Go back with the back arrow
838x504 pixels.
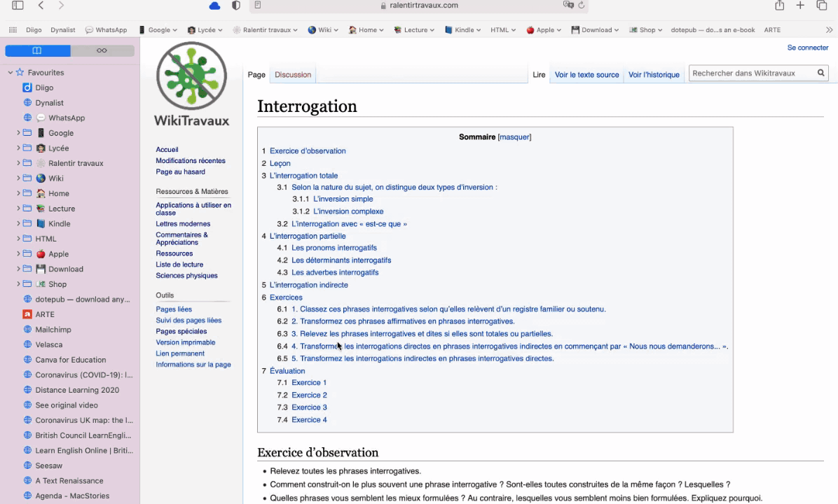[x=41, y=6]
